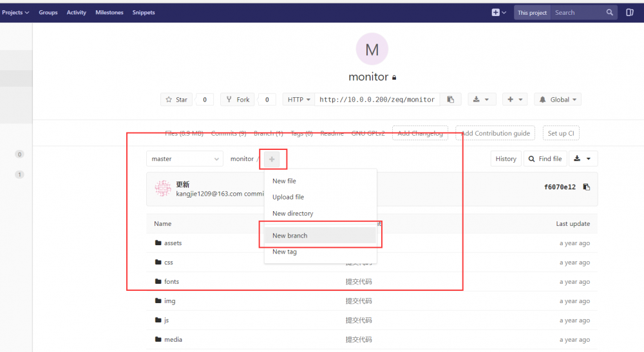The width and height of the screenshot is (644, 352).
Task: Open the media folder
Action: click(x=173, y=339)
